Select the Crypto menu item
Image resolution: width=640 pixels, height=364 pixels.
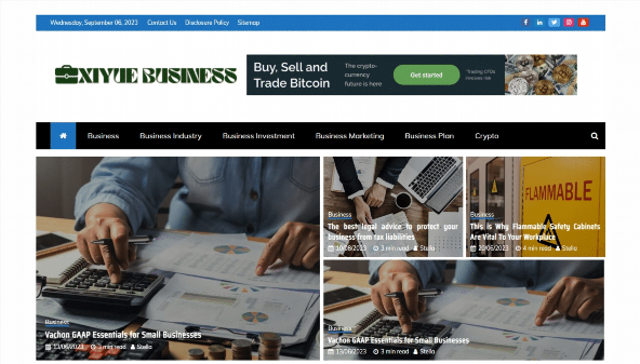coord(487,136)
